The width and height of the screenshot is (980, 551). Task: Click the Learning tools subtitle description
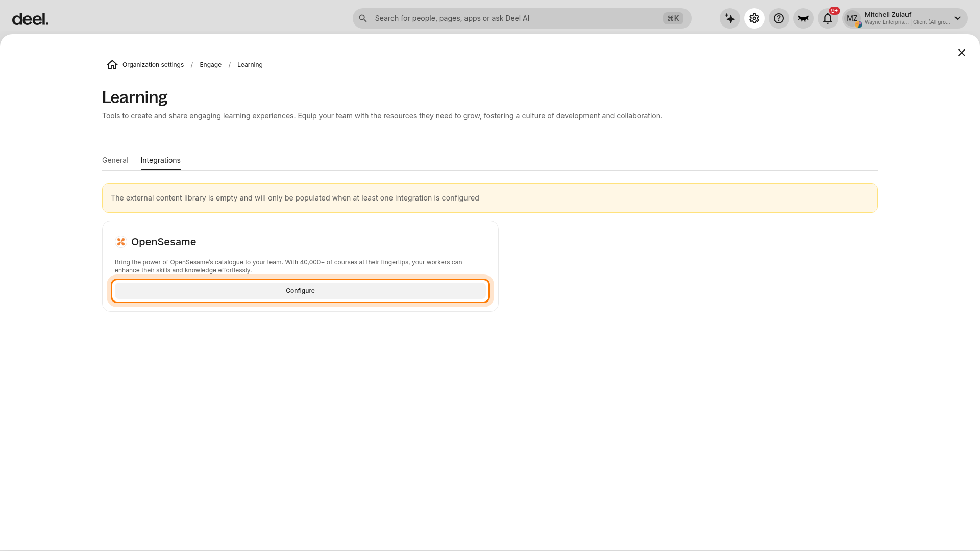(382, 116)
